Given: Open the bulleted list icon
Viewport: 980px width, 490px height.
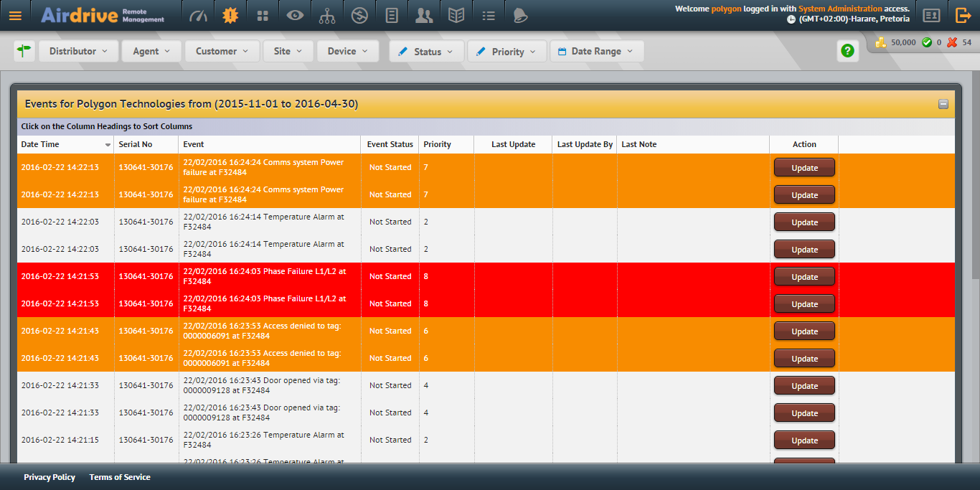Looking at the screenshot, I should [489, 15].
